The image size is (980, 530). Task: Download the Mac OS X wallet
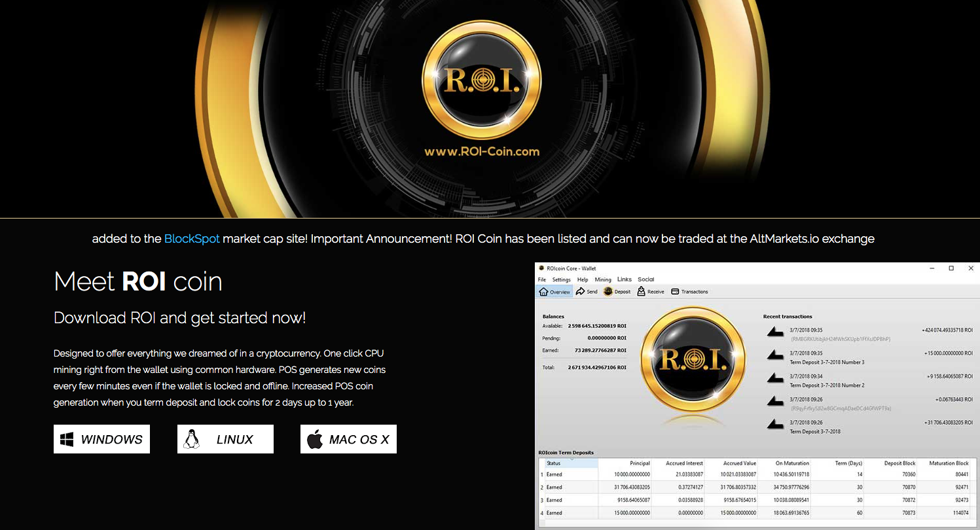pyautogui.click(x=348, y=439)
